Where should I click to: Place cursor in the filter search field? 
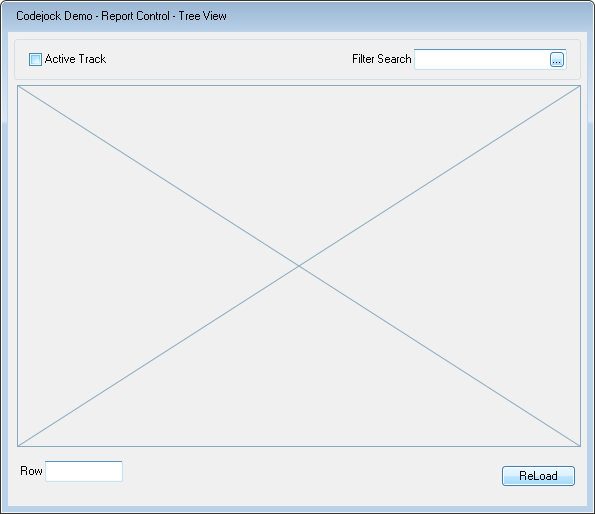(x=482, y=60)
